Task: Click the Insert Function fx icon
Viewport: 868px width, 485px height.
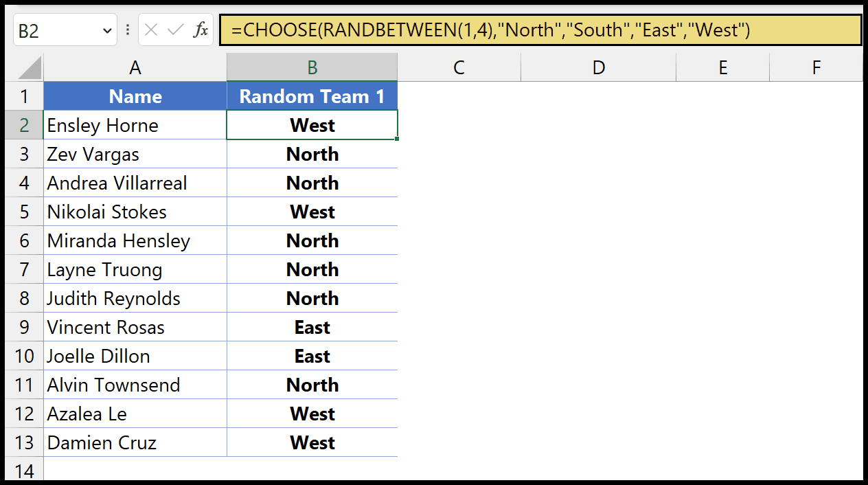Action: [201, 30]
